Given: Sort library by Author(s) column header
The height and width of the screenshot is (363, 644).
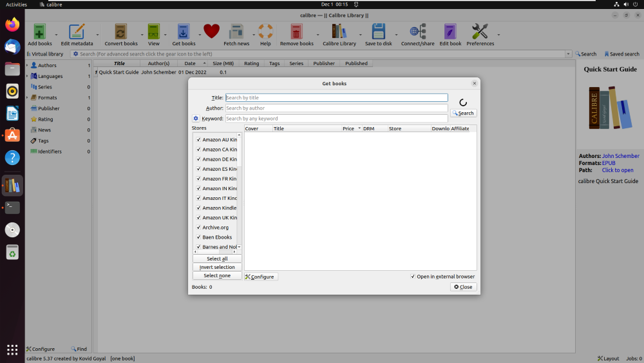Looking at the screenshot, I should coord(158,63).
